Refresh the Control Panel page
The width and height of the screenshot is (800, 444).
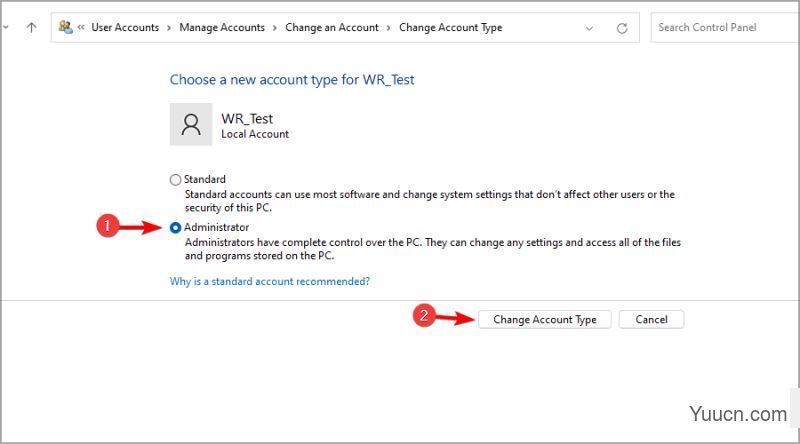(x=621, y=28)
